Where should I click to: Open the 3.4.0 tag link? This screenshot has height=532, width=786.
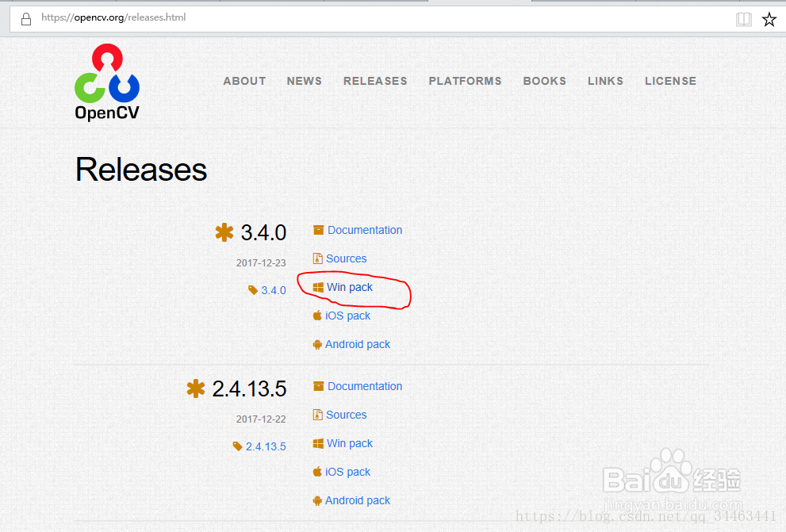pyautogui.click(x=274, y=290)
